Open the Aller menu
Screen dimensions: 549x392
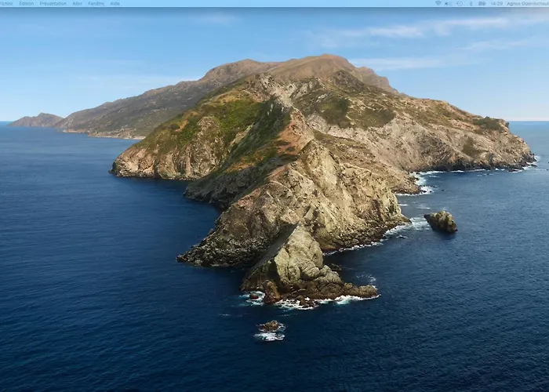tap(77, 3)
